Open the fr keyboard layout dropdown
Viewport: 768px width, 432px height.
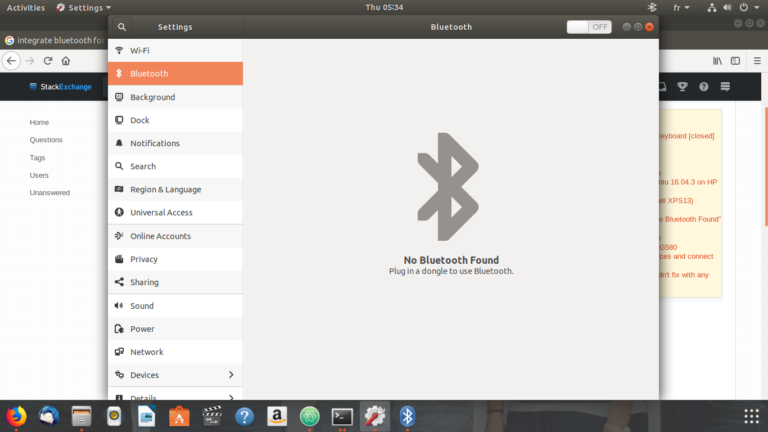coord(681,7)
